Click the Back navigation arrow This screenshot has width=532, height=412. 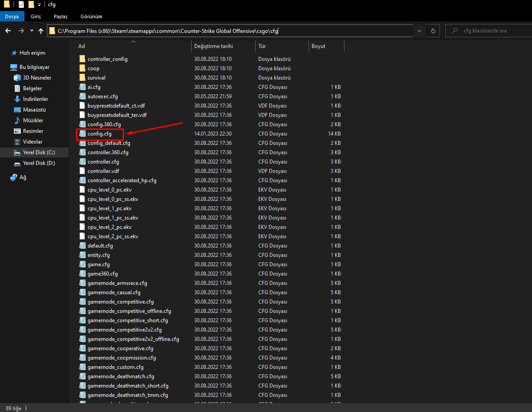click(8, 31)
